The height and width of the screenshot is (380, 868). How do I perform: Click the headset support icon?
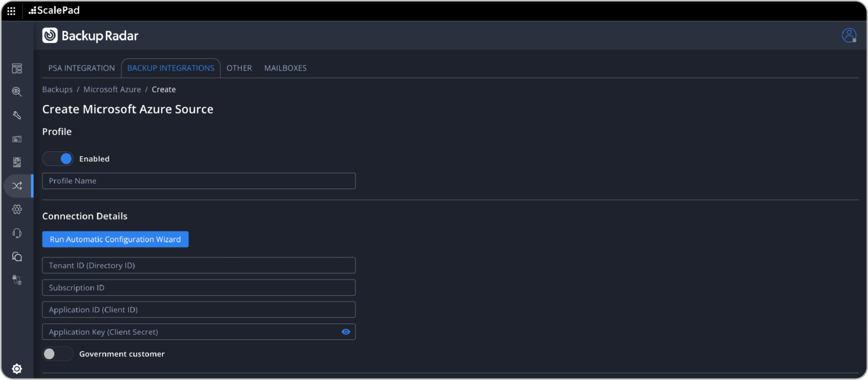[x=17, y=233]
